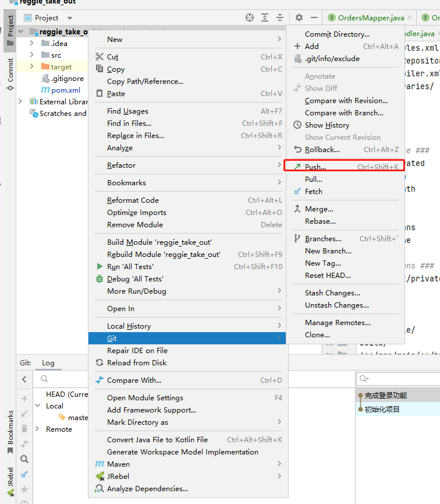The width and height of the screenshot is (440, 504).
Task: Select pom.xml in the project tree
Action: coord(61,90)
